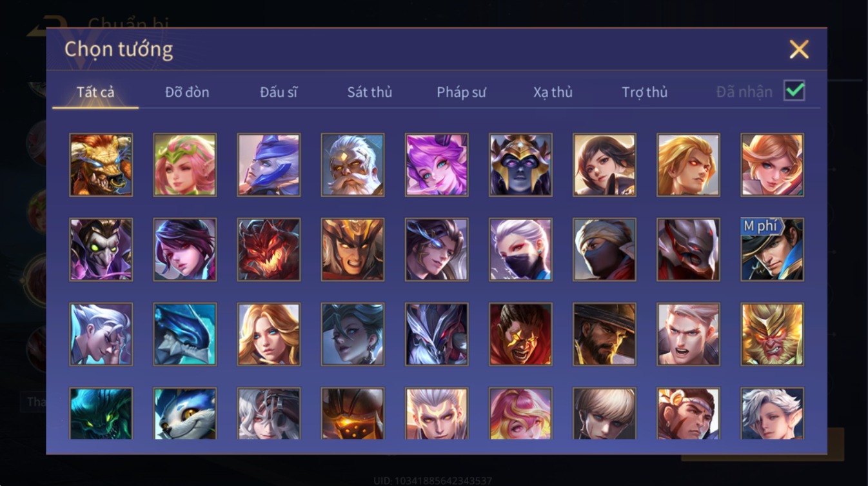Select the masked white-haired female assassin
The width and height of the screenshot is (868, 486).
tap(520, 250)
